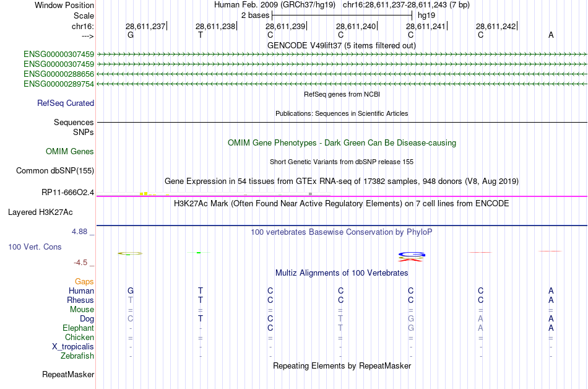Click the hg19 label beside scale bar
This screenshot has height=389, width=588.
(x=426, y=15)
